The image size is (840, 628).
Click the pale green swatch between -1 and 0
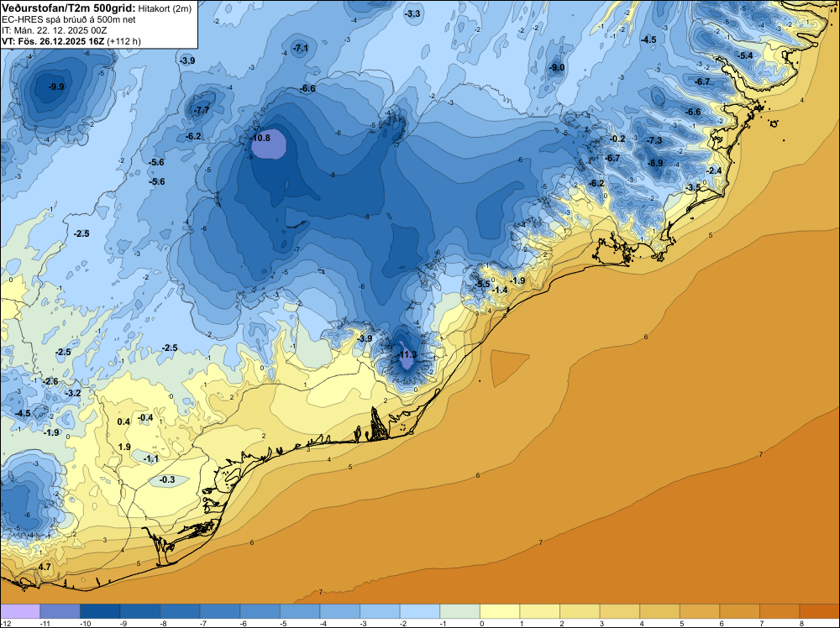point(459,611)
